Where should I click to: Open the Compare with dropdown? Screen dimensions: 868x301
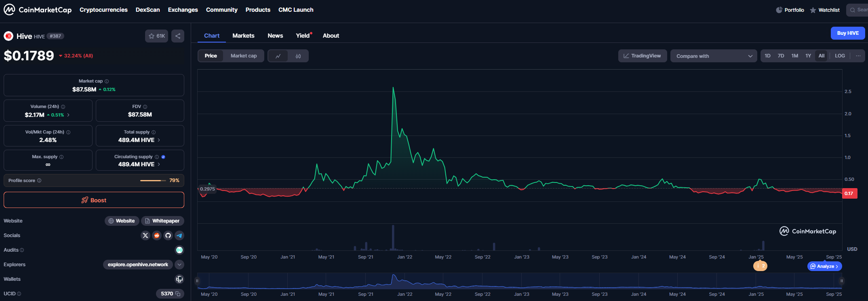714,56
